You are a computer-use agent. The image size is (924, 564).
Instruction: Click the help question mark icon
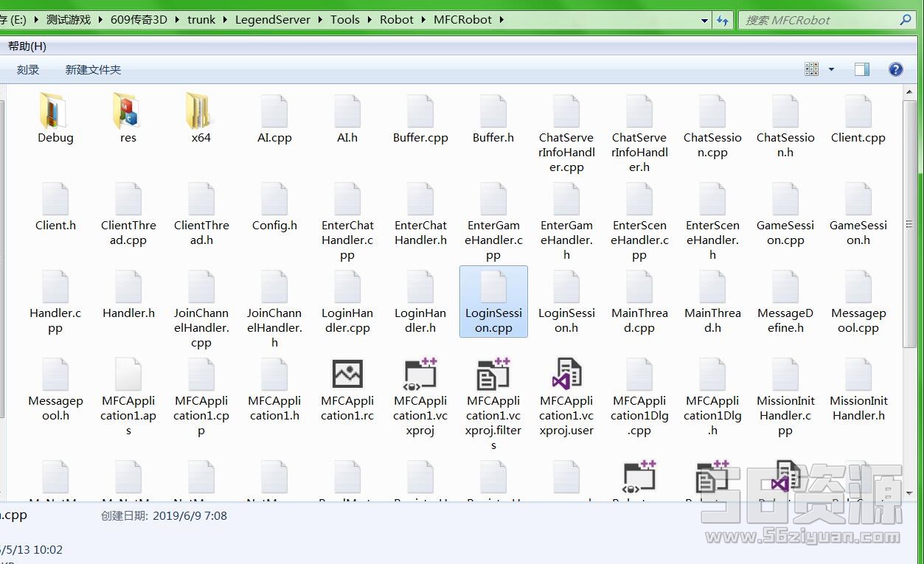[x=896, y=69]
